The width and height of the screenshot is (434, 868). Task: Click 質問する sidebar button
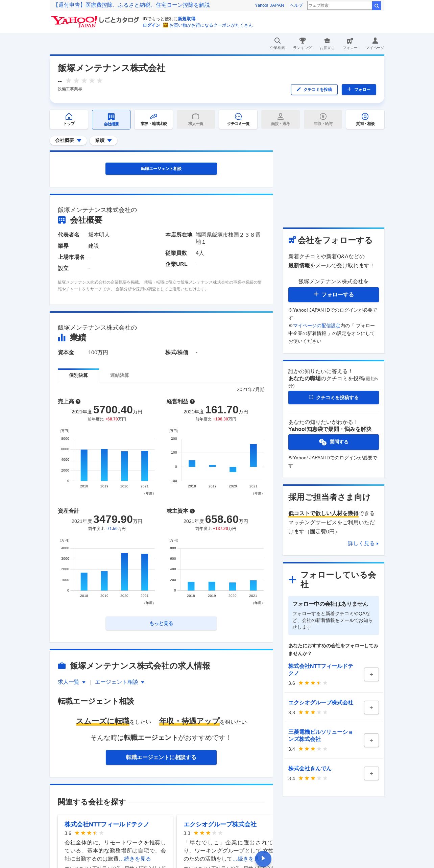pyautogui.click(x=333, y=442)
